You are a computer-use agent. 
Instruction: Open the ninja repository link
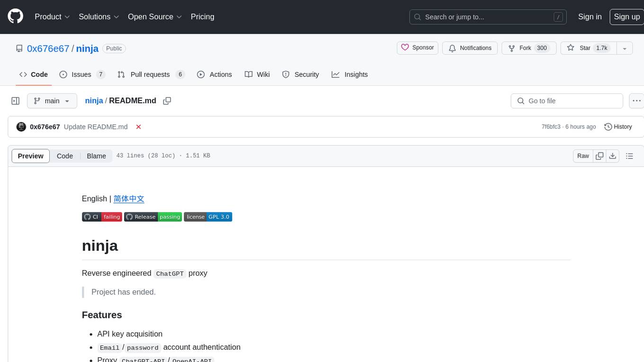pos(87,48)
